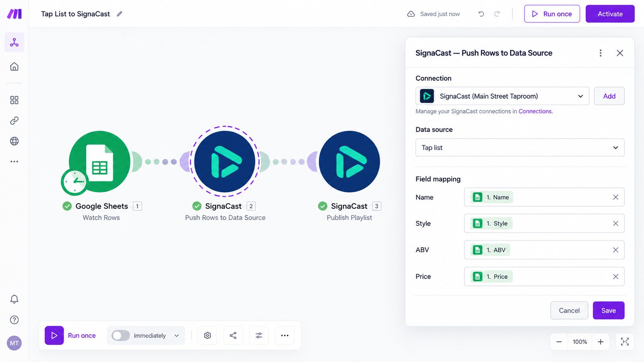Save the module settings
Screen dimensions: 644x362
click(x=609, y=311)
